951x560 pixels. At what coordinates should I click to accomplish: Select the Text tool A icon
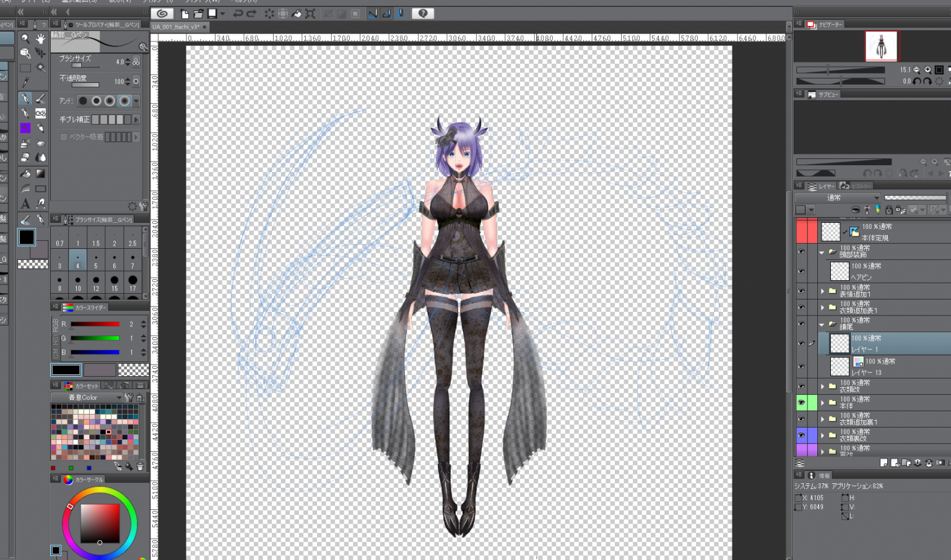point(25,203)
